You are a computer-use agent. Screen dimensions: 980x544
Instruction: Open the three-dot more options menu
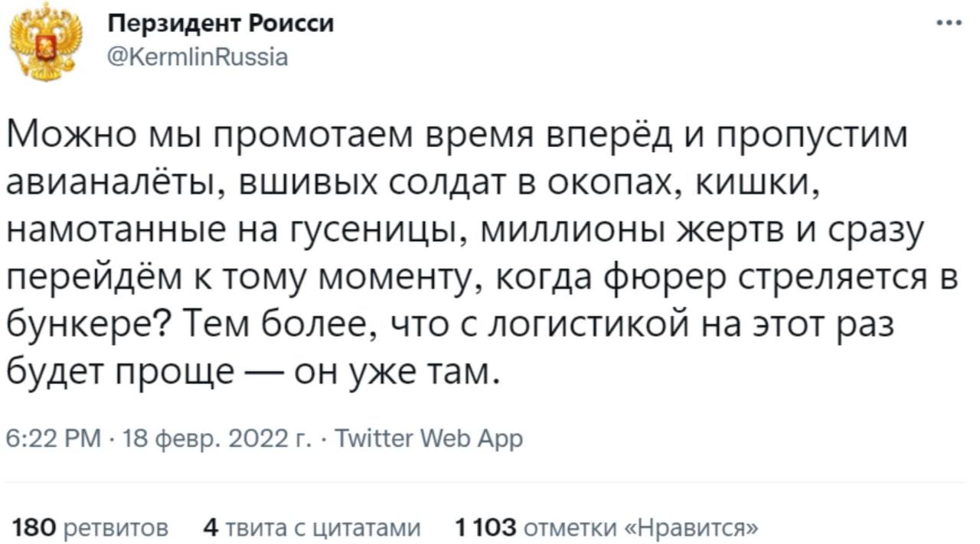[953, 23]
